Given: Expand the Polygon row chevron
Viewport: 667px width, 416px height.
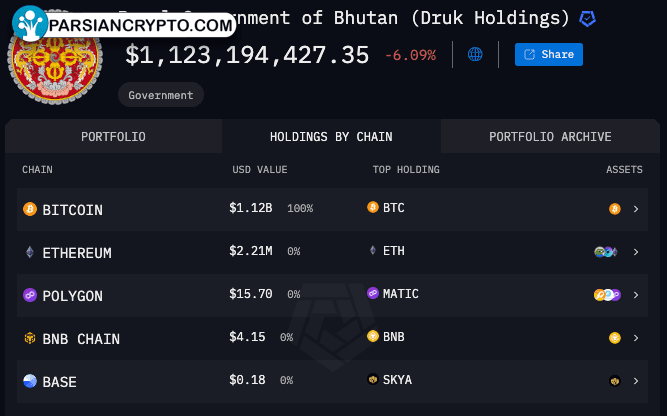Looking at the screenshot, I should click(636, 295).
